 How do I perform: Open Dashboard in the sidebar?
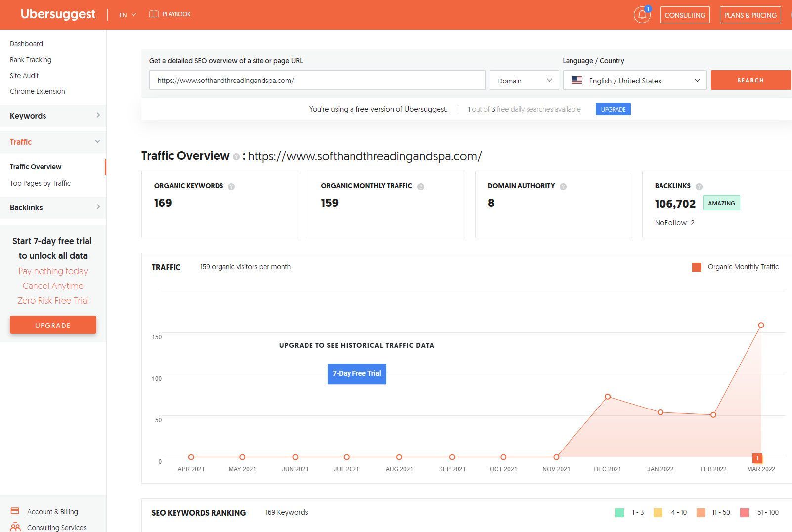(x=26, y=44)
